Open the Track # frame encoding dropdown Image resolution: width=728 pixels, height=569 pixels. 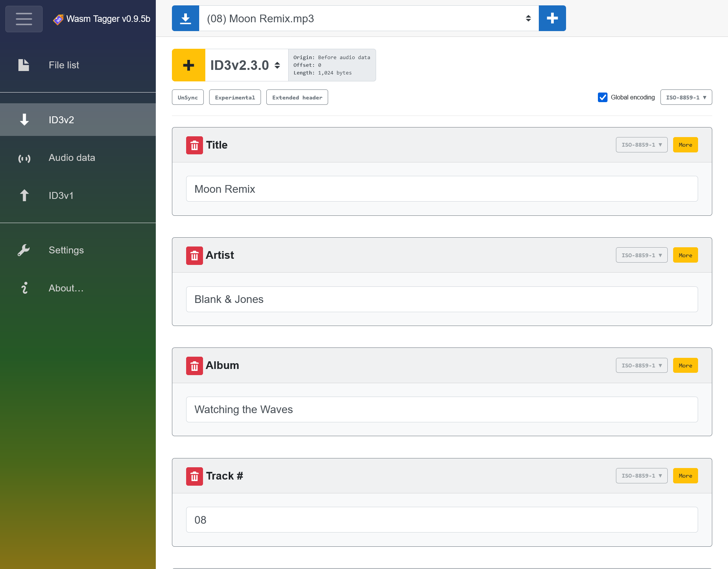[642, 476]
